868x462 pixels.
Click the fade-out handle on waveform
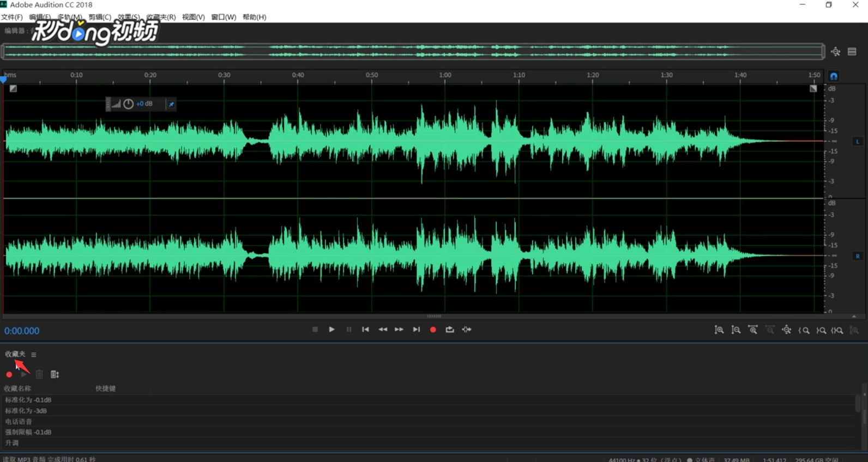tap(813, 89)
